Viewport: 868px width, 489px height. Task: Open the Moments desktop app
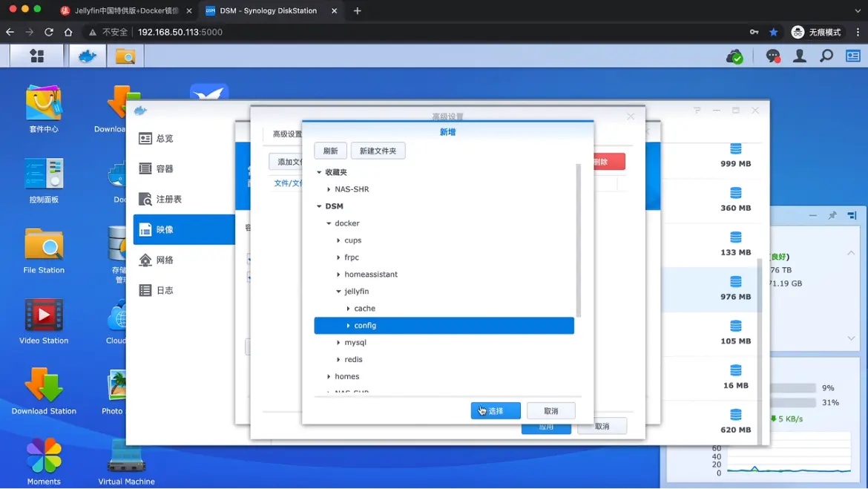(44, 459)
